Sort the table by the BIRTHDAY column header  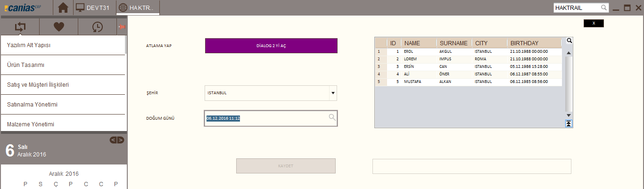(x=533, y=43)
